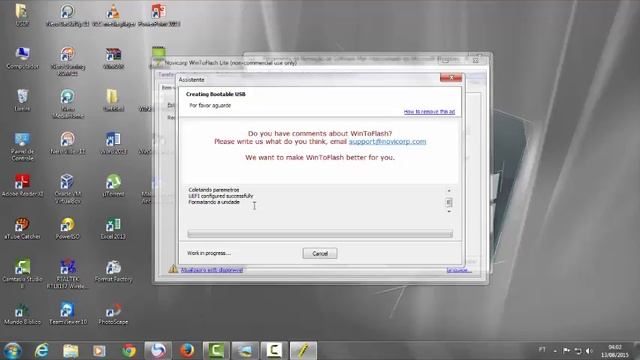Click the 'Work in progress...' status text
640x360 pixels.
coord(209,253)
